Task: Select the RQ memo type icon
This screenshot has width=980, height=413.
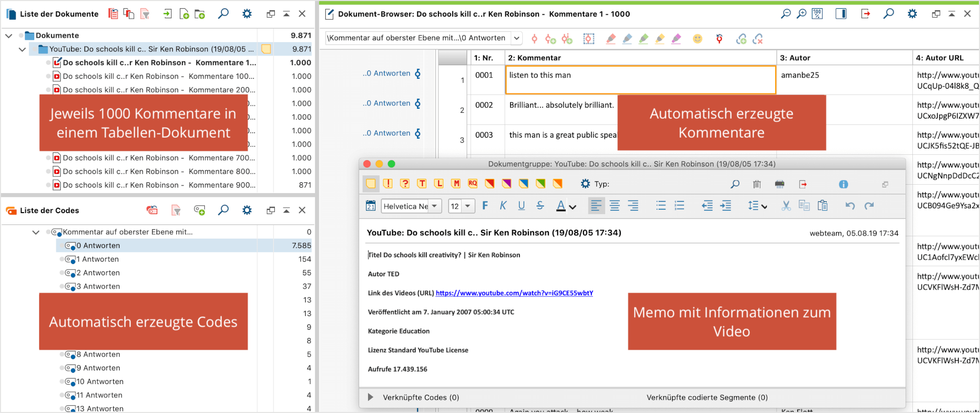Action: (x=473, y=184)
